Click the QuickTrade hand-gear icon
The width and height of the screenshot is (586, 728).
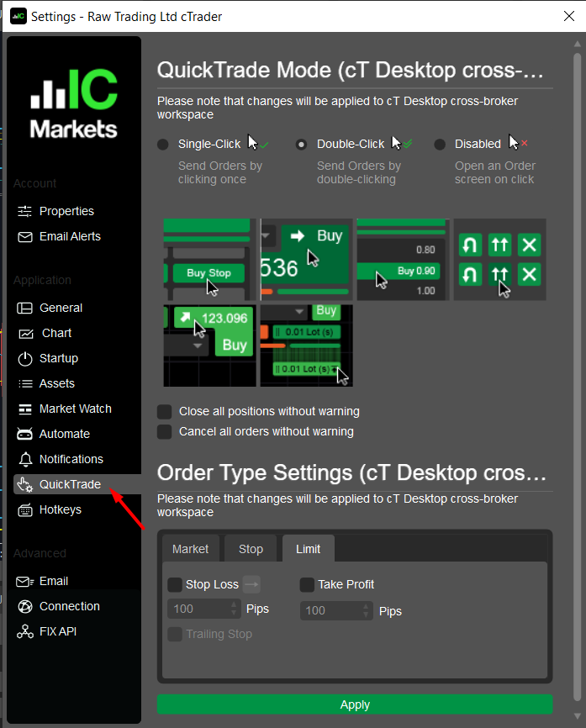[24, 484]
